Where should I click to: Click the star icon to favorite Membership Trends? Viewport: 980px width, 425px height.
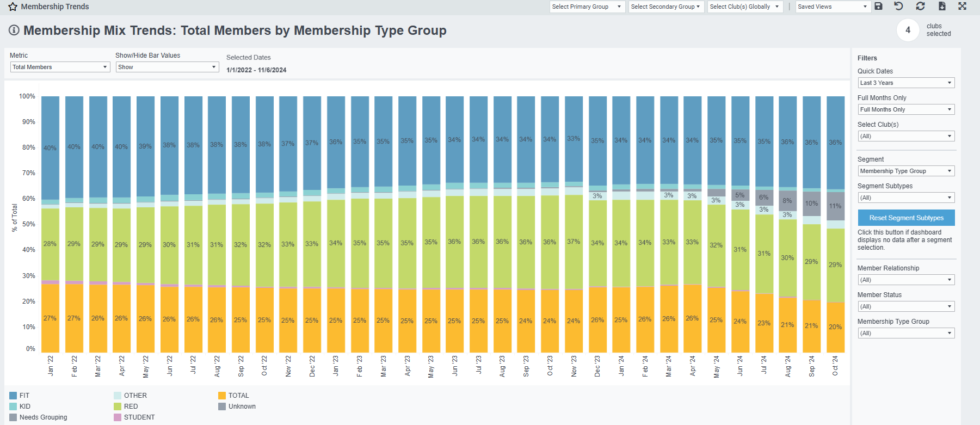point(12,7)
